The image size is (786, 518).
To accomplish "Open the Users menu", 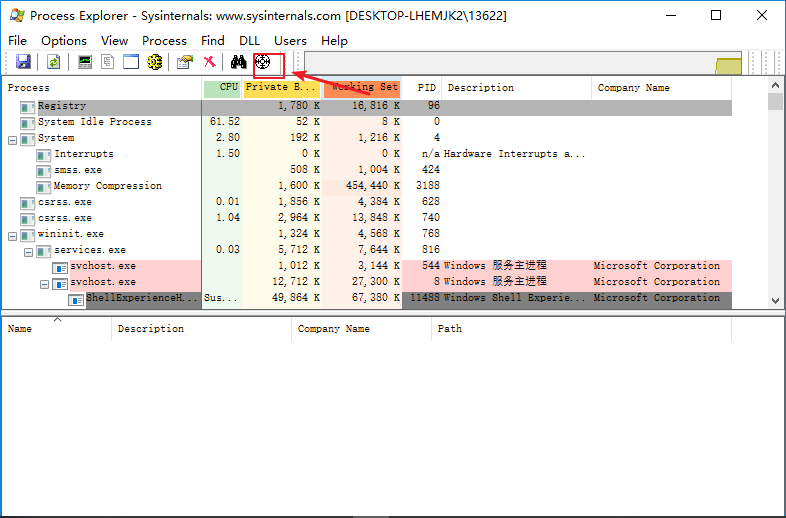I will pyautogui.click(x=290, y=41).
